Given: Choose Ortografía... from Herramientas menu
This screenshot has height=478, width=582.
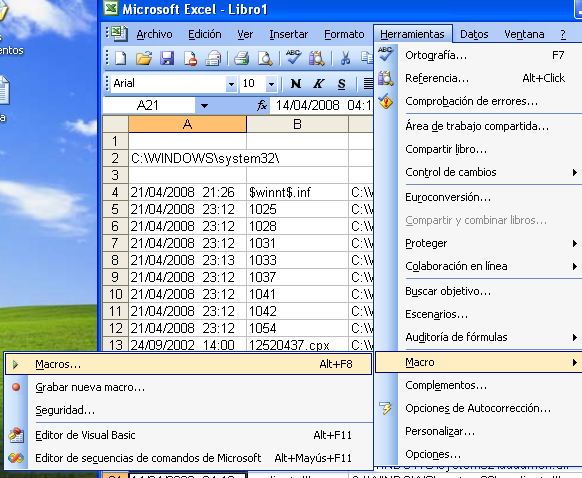Looking at the screenshot, I should 478,55.
